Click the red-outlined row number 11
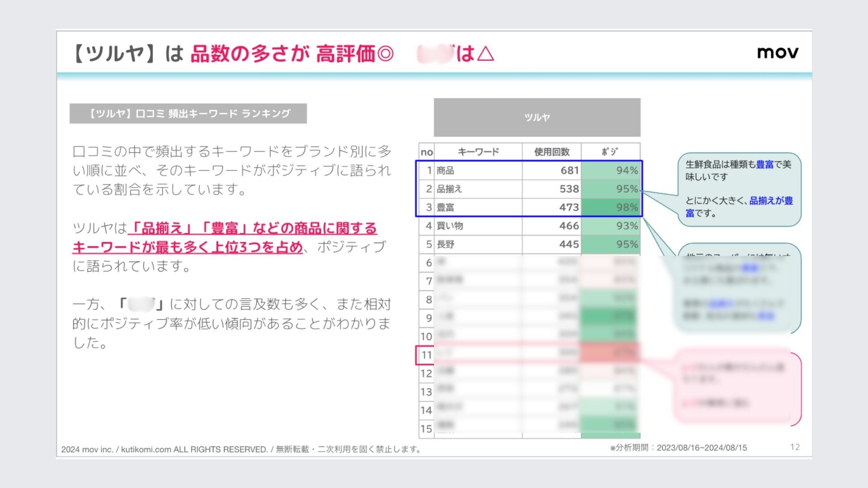868x488 pixels. (x=426, y=355)
